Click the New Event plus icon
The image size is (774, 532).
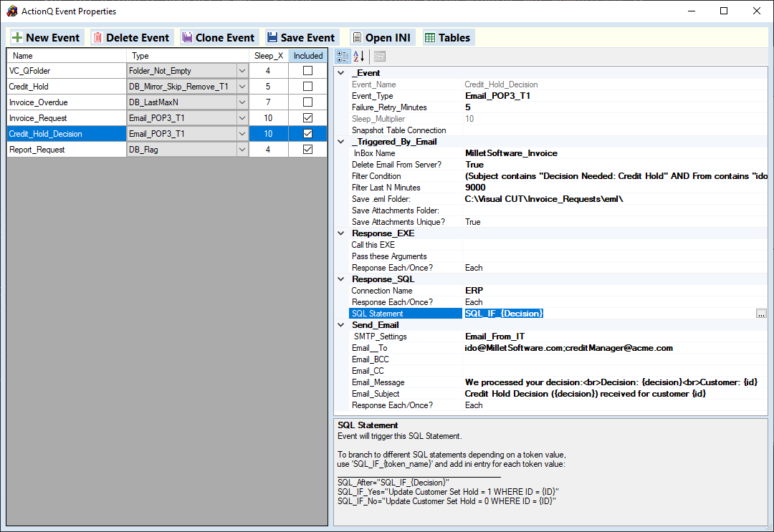(x=17, y=37)
